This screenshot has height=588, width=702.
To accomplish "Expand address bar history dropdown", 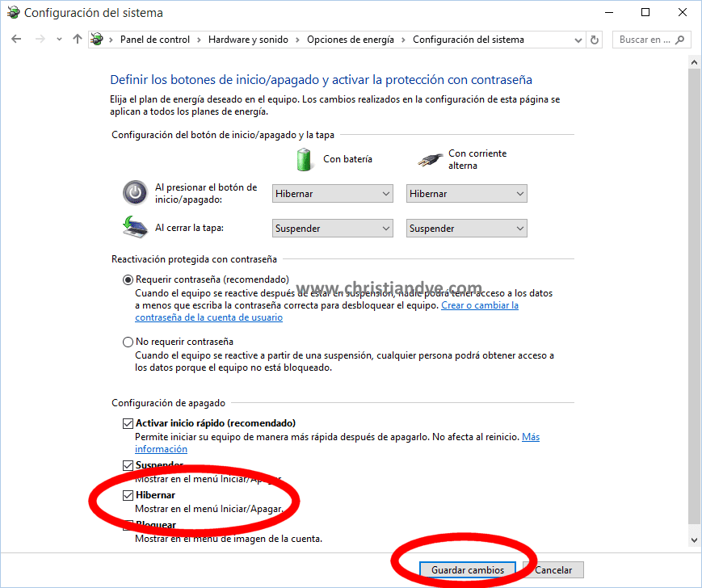I will [578, 40].
